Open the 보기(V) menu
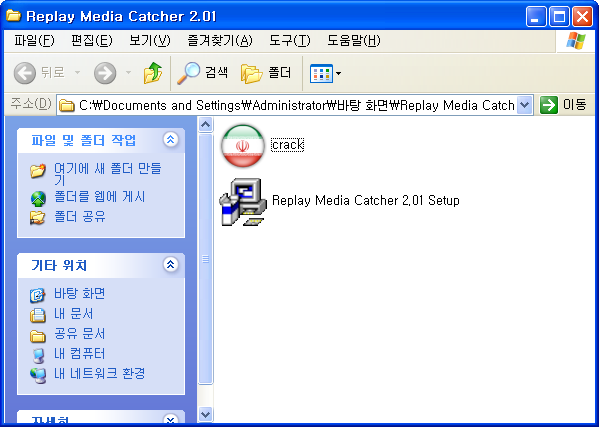This screenshot has width=599, height=428. 149,41
